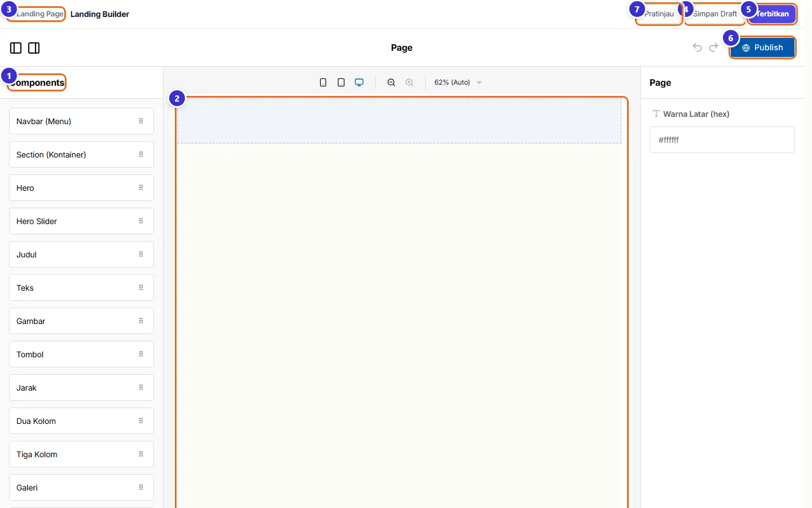Save with the Simpan Draft button
The image size is (812, 508).
(715, 14)
